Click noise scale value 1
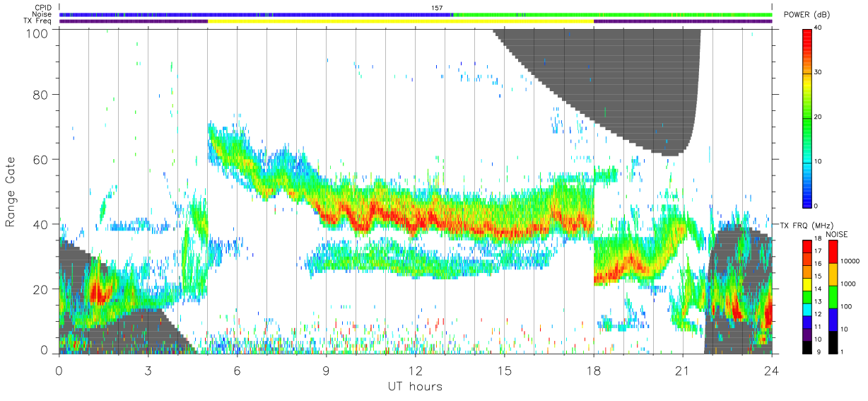 [843, 351]
